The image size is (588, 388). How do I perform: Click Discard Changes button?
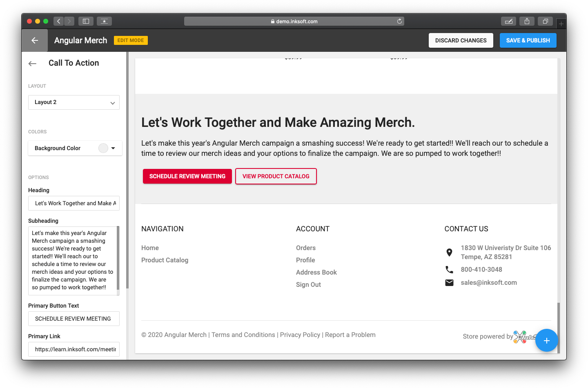pos(461,40)
